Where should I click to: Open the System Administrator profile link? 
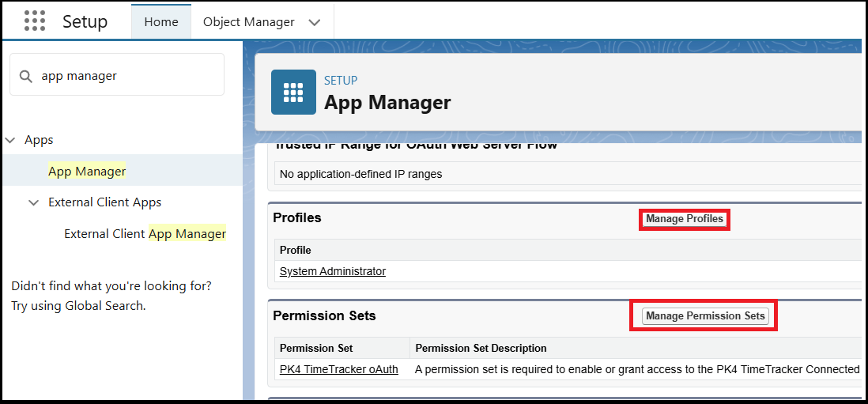pyautogui.click(x=333, y=272)
